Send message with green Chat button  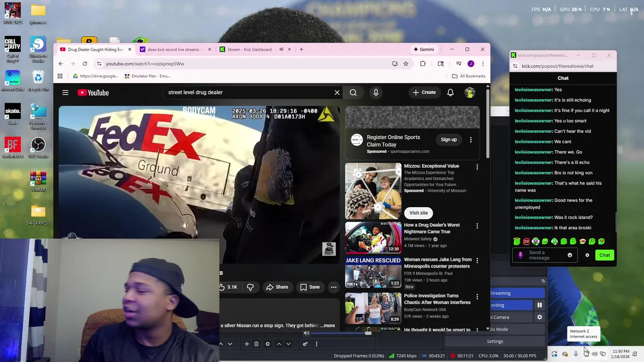(605, 255)
